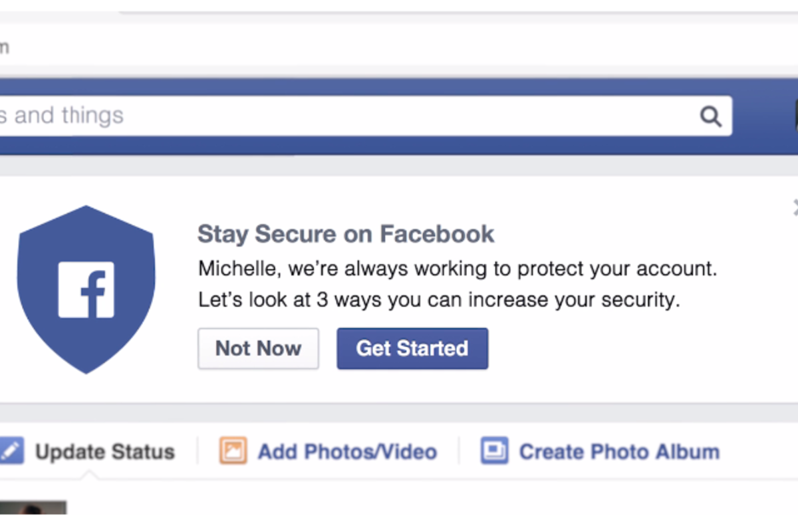Click the Get Started button
Screen dimensions: 798x532
(412, 348)
